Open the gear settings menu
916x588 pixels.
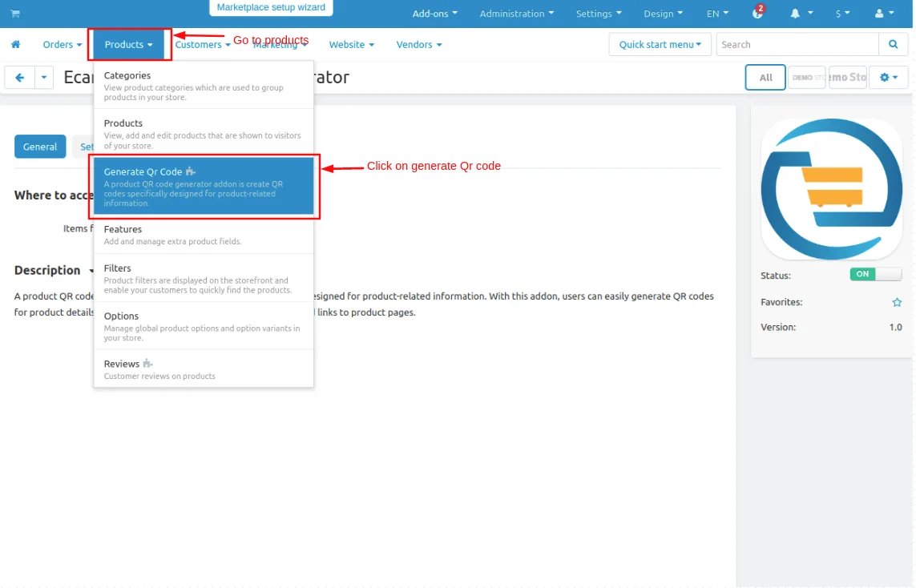[889, 77]
